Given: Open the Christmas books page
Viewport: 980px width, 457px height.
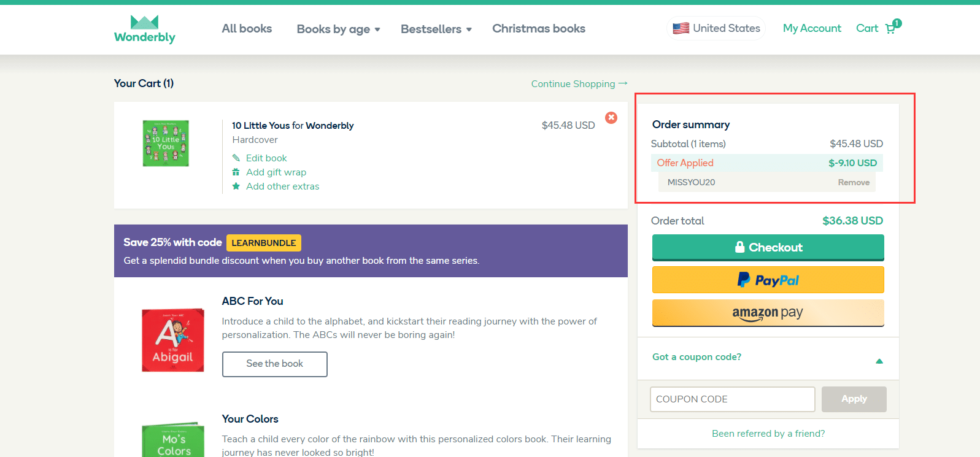Looking at the screenshot, I should click(x=539, y=29).
